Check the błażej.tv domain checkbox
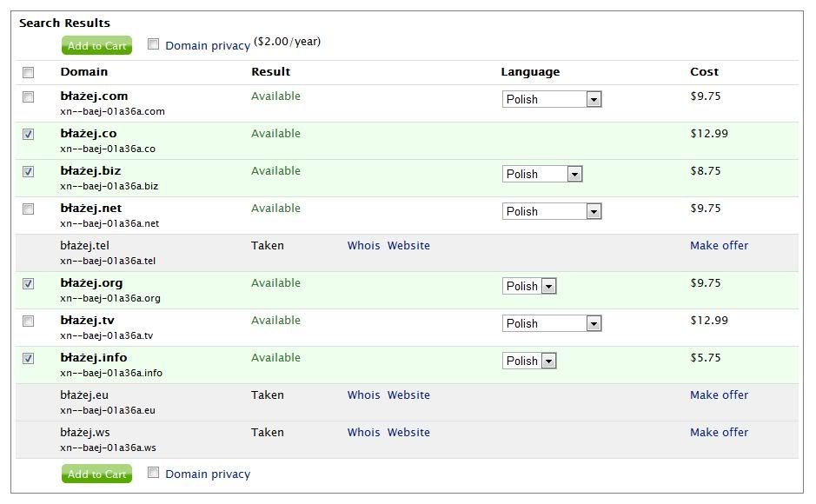The image size is (816, 504). (x=29, y=322)
